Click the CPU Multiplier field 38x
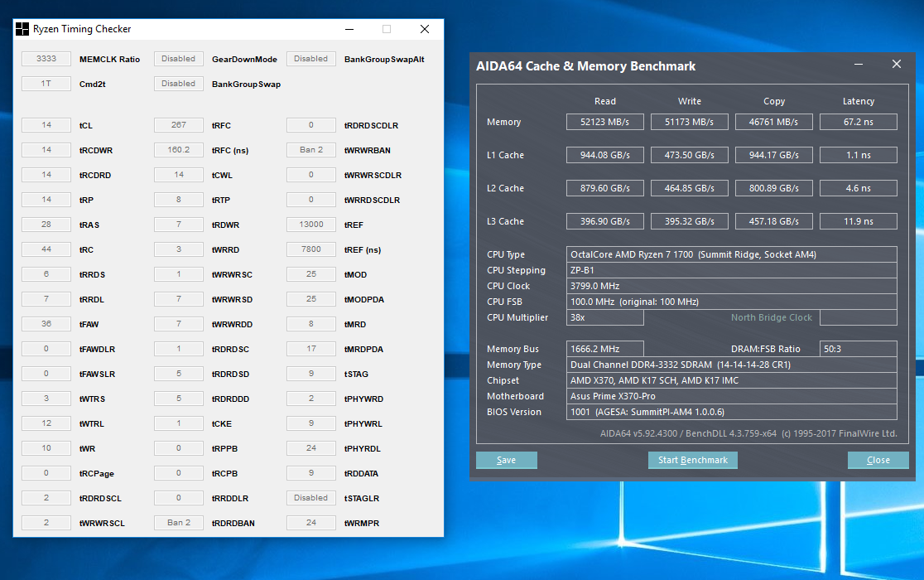Image resolution: width=924 pixels, height=580 pixels. tap(604, 317)
